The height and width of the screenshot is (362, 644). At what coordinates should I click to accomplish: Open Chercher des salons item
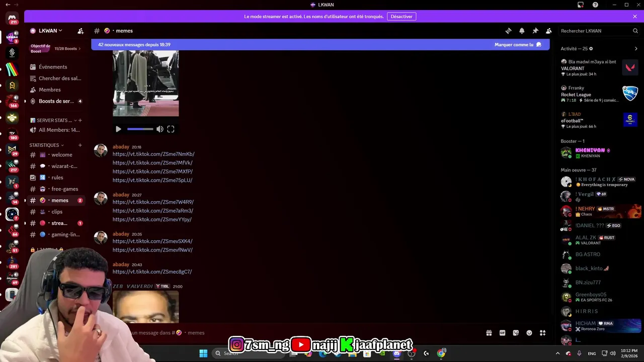point(55,78)
